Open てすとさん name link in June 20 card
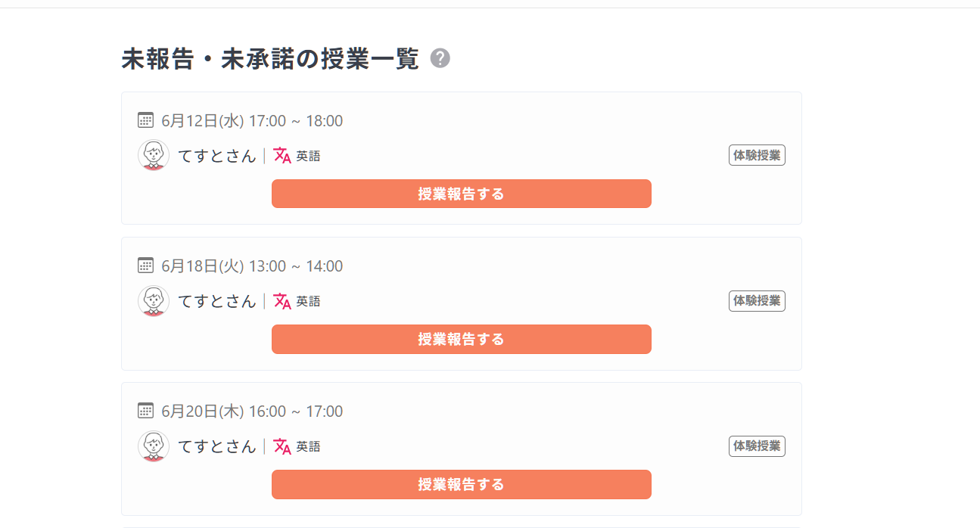Viewport: 980px width, 528px height. pyautogui.click(x=217, y=446)
